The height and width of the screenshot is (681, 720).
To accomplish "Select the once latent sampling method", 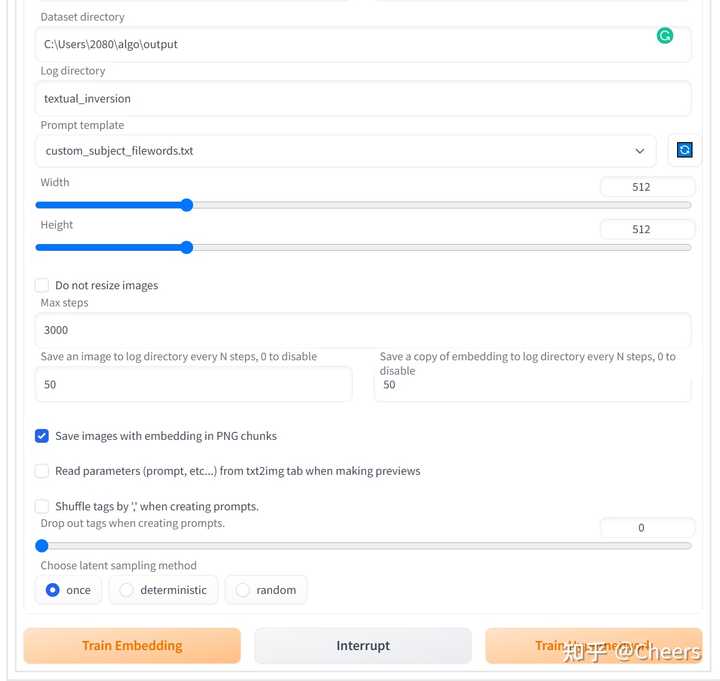I will click(x=53, y=590).
